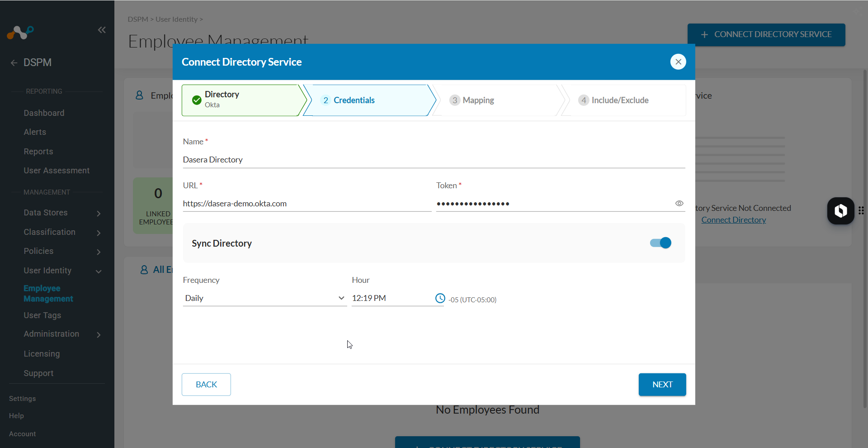868x448 pixels.
Task: Click the back arrow next to DSPM
Action: 14,63
